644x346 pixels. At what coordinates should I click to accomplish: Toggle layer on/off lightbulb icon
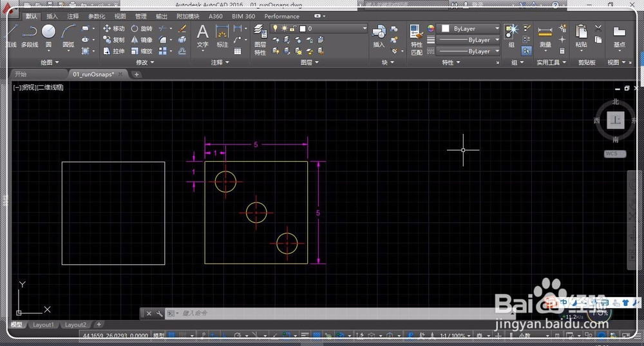pos(275,28)
